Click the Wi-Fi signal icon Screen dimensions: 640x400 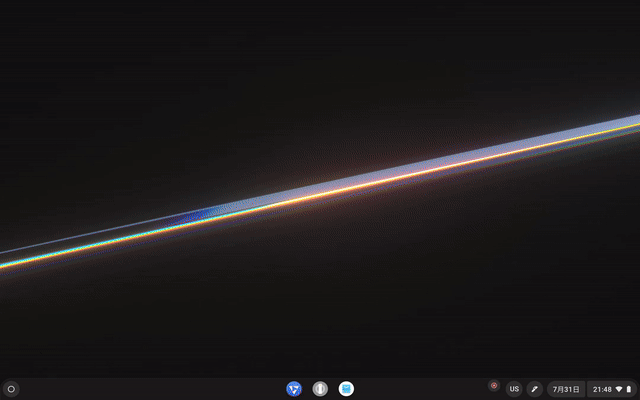(x=619, y=388)
